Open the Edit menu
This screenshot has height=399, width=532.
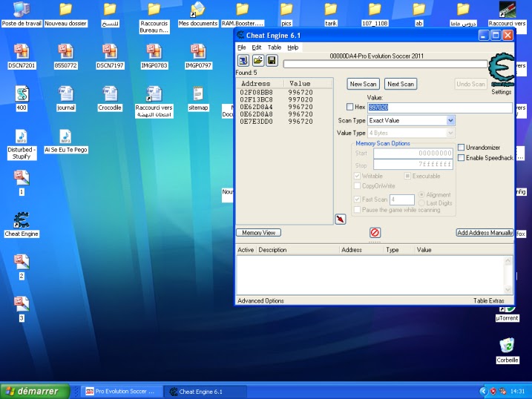(x=257, y=47)
